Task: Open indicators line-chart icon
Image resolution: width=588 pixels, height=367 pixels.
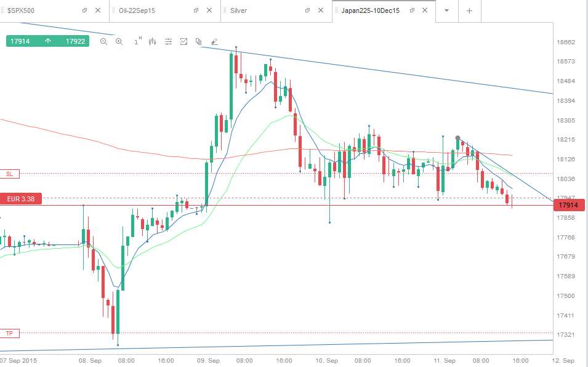Action: (183, 42)
